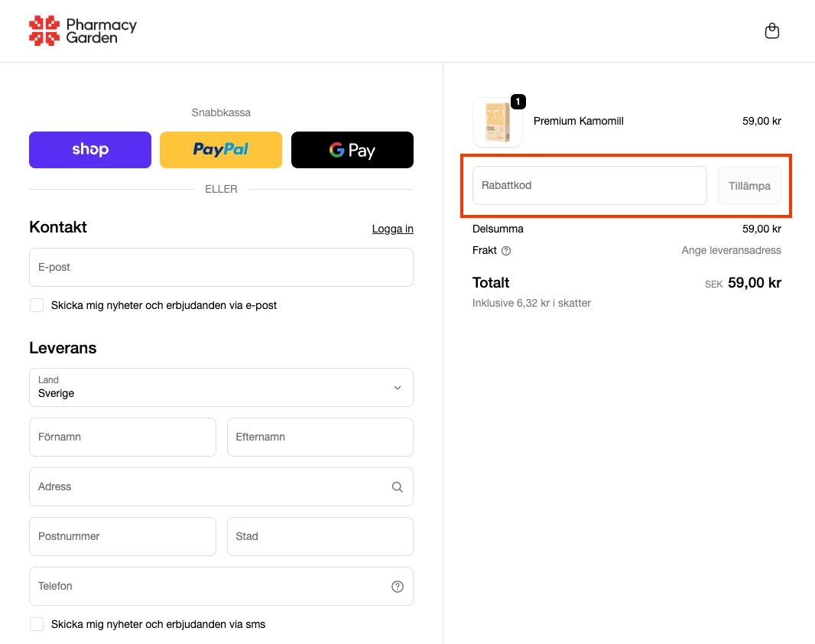Enable SMS news and offers checkbox

click(x=37, y=624)
